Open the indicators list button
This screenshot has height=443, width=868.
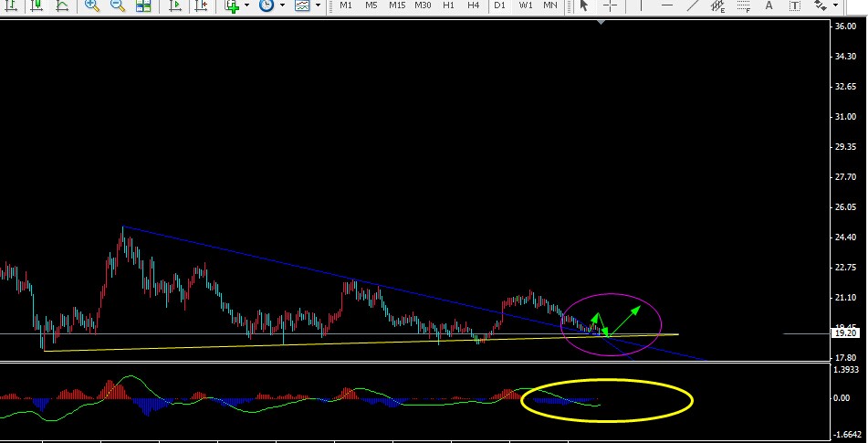(x=233, y=5)
